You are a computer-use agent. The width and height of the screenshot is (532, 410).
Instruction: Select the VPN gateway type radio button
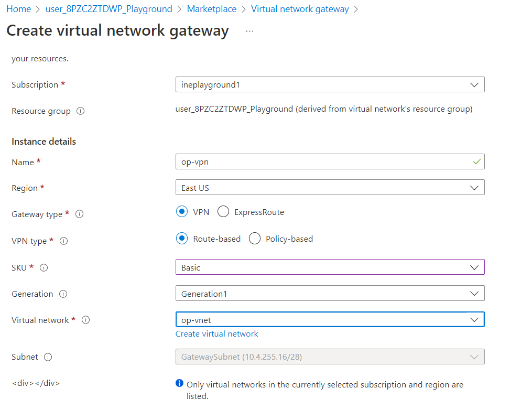[182, 212]
